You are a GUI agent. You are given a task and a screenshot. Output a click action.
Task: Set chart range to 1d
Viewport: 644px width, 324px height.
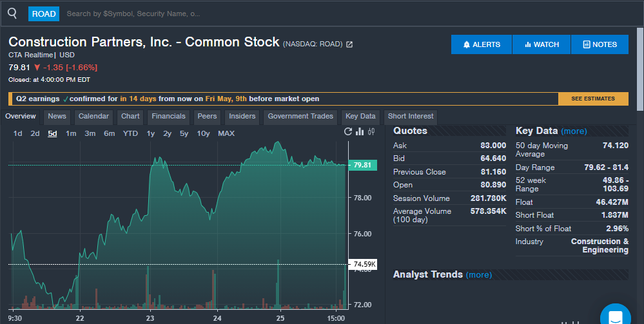tap(17, 133)
